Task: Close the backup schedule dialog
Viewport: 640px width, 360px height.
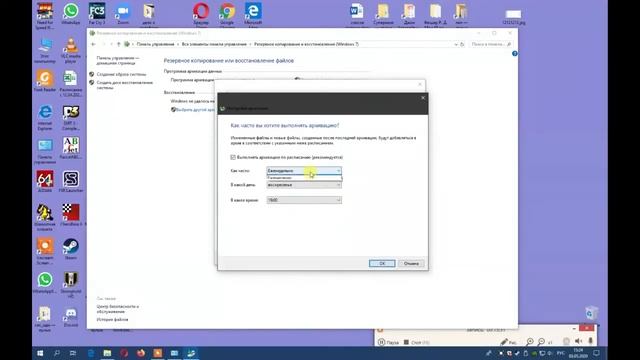Action: click(423, 98)
